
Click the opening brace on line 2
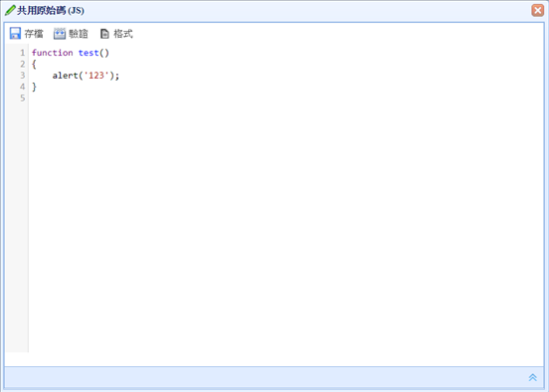(x=34, y=64)
